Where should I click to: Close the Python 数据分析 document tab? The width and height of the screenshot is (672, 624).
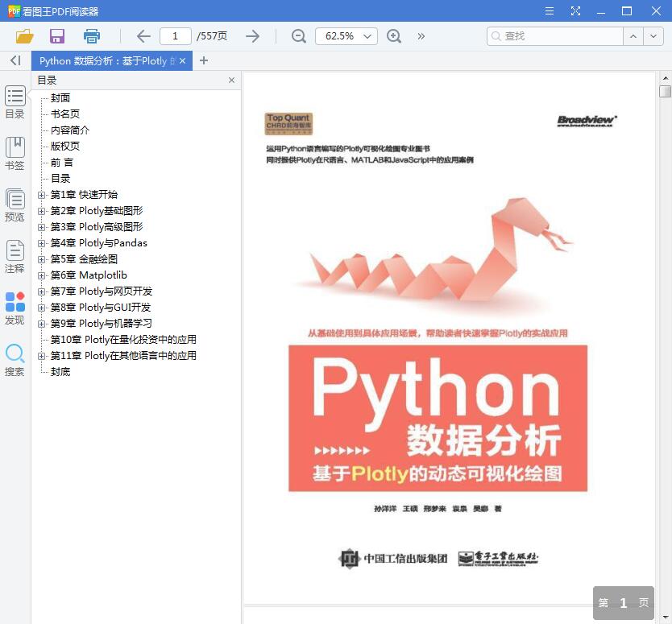[x=183, y=61]
